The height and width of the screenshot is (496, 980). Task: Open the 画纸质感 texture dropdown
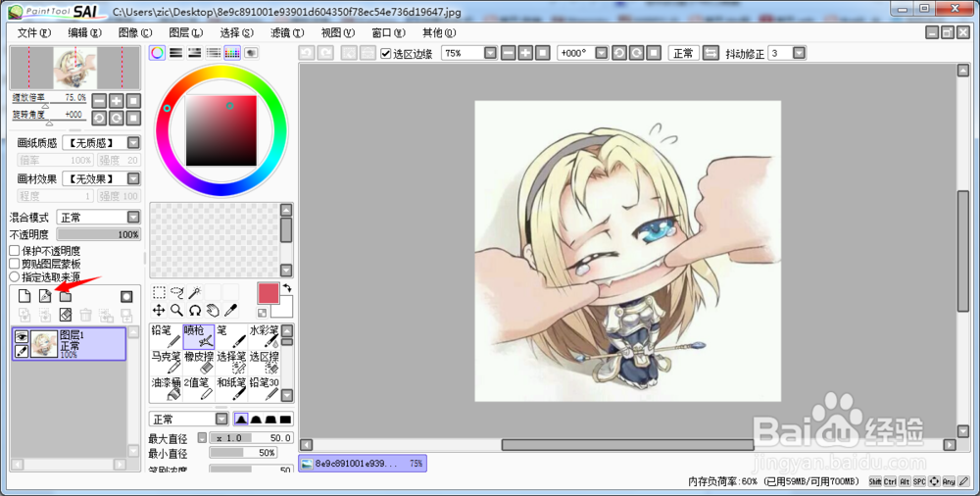coord(133,142)
